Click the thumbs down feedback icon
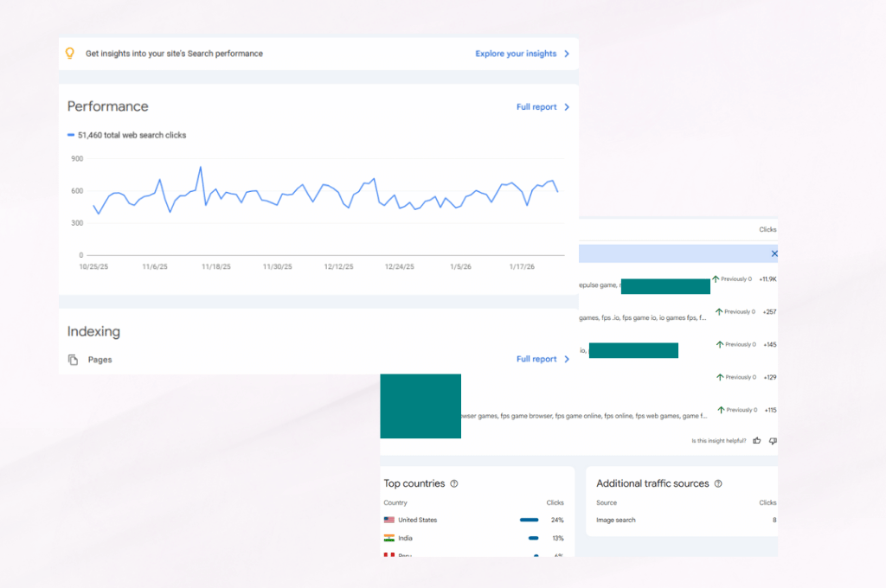886x588 pixels. coord(773,441)
